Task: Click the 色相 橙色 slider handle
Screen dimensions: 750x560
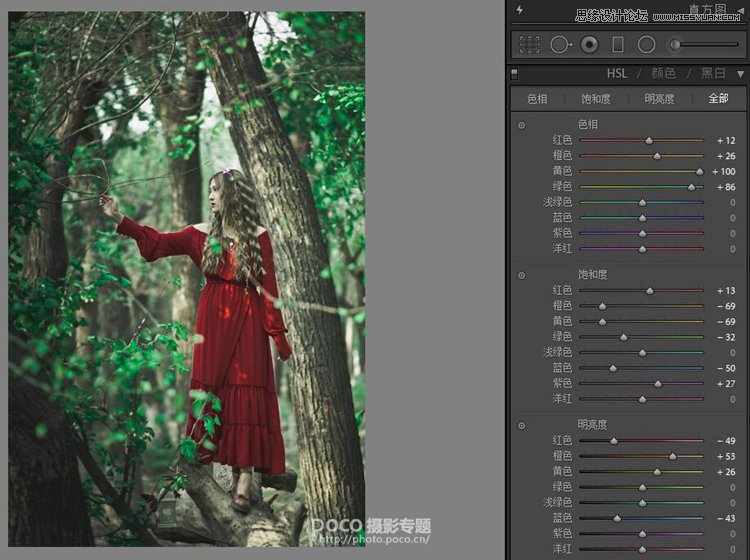Action: point(657,156)
